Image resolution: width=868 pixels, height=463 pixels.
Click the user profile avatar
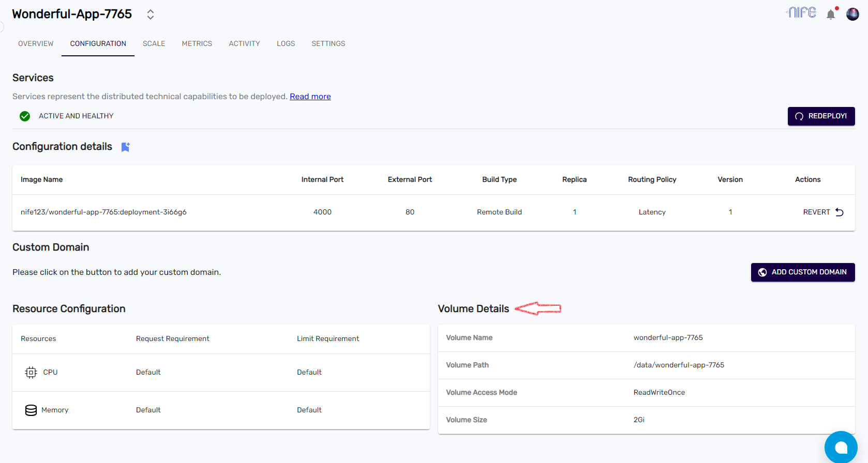click(852, 14)
